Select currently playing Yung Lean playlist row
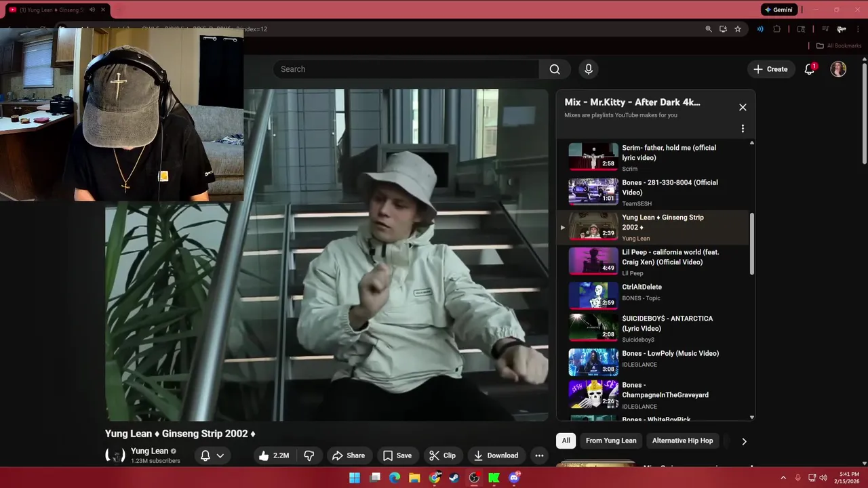868x488 pixels. point(653,227)
